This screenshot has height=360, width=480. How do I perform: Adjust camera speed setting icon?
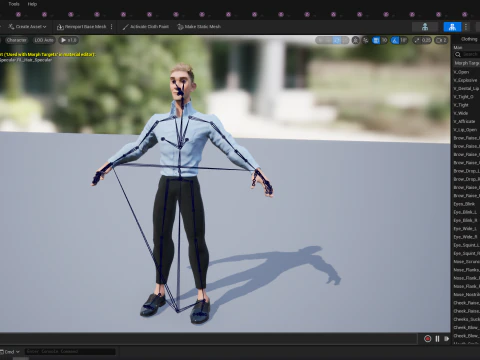(441, 40)
